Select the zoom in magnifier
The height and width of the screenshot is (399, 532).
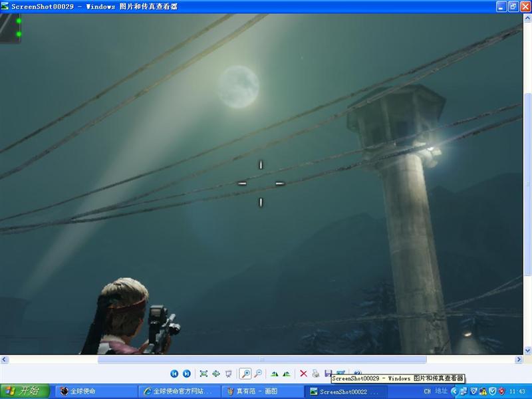click(245, 374)
